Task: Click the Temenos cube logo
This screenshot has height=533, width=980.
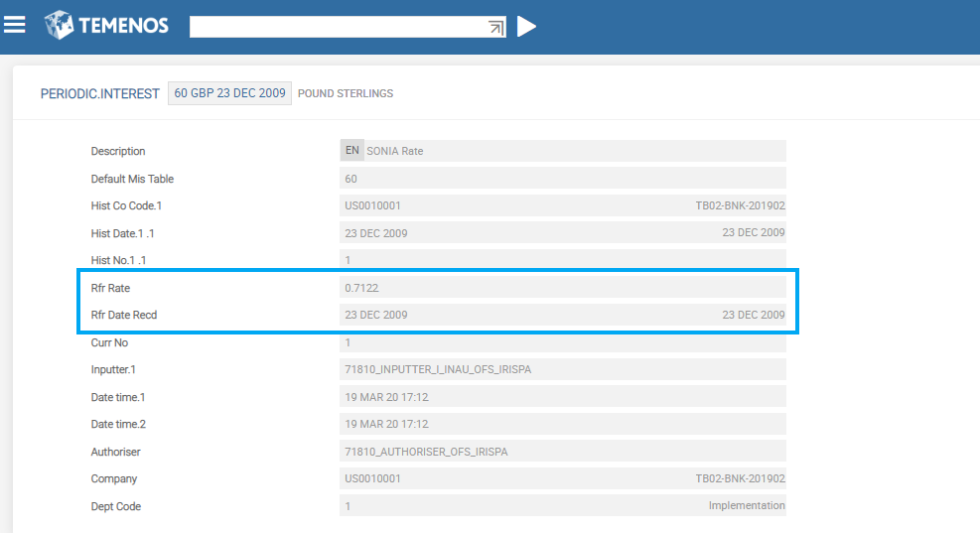Action: 60,25
